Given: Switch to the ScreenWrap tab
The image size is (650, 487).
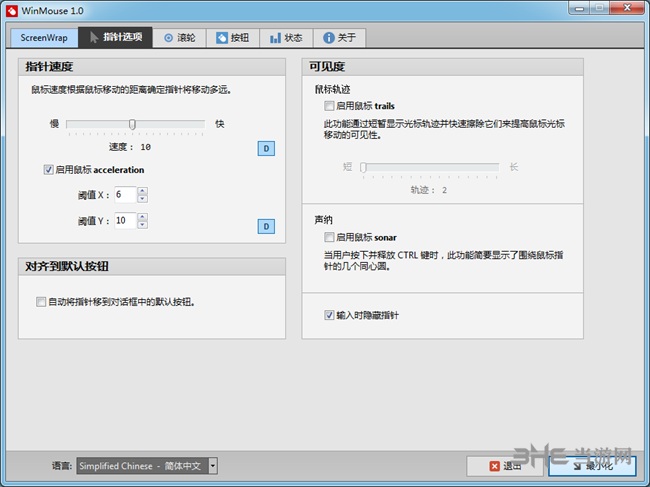Looking at the screenshot, I should coord(46,38).
